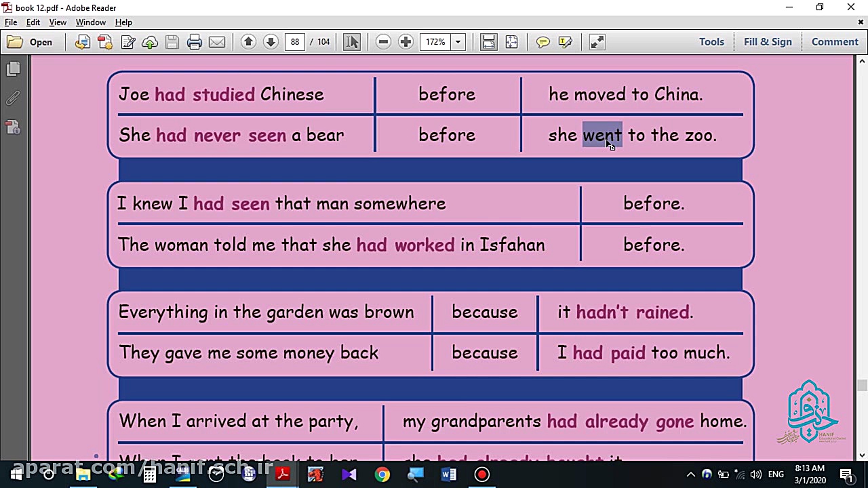The height and width of the screenshot is (488, 868).
Task: Open Google Chrome from the taskbar
Action: pos(382,474)
